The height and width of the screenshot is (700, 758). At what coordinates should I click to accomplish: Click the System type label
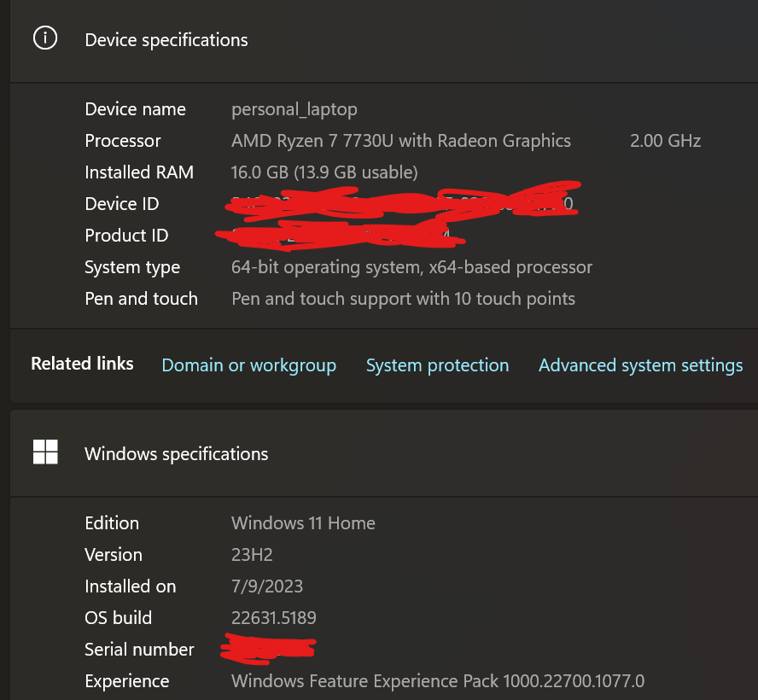pyautogui.click(x=132, y=267)
